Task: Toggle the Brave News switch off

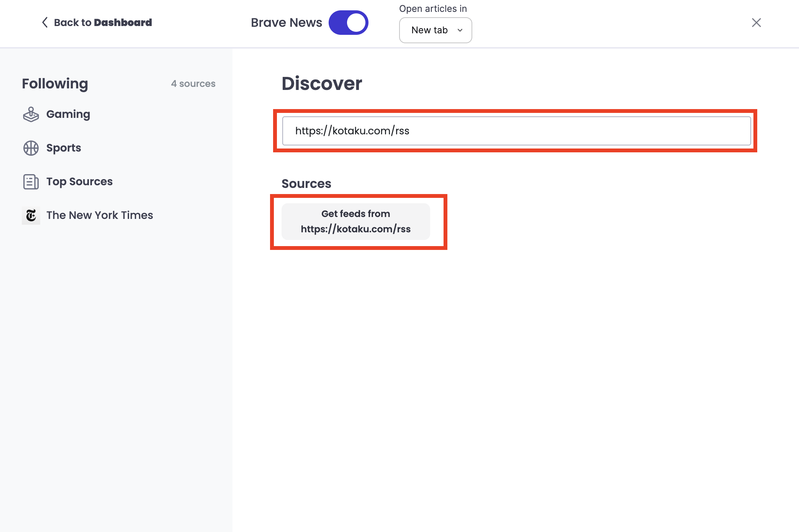Action: tap(348, 23)
